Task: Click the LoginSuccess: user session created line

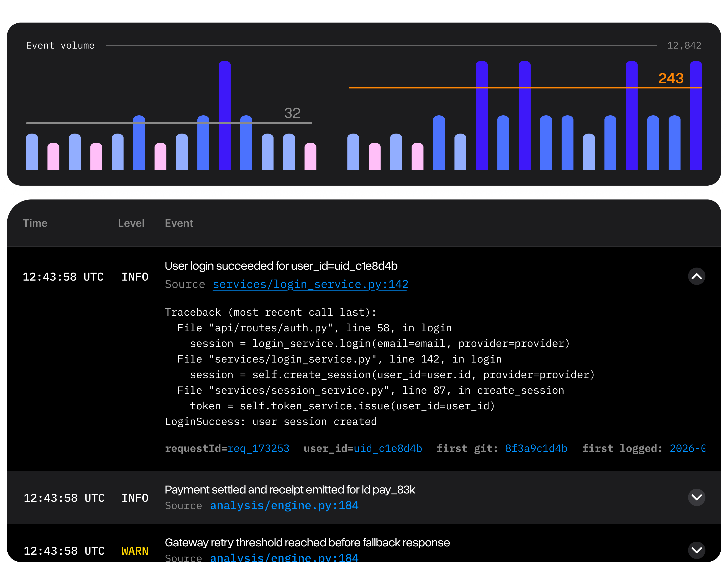Action: pos(271,421)
